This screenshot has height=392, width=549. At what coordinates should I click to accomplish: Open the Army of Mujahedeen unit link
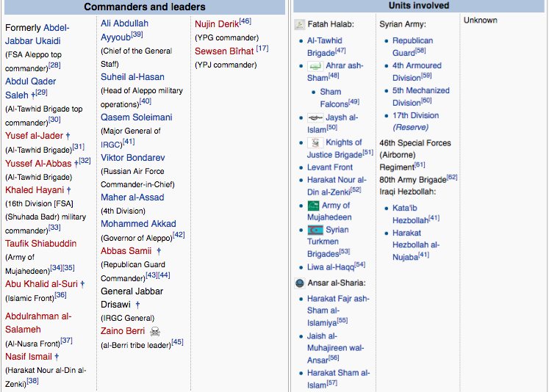point(329,211)
